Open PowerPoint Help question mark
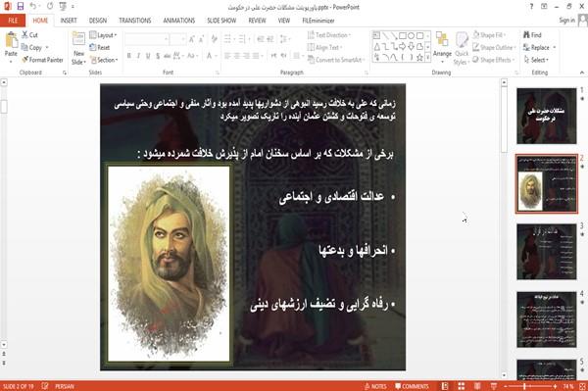 click(x=531, y=7)
